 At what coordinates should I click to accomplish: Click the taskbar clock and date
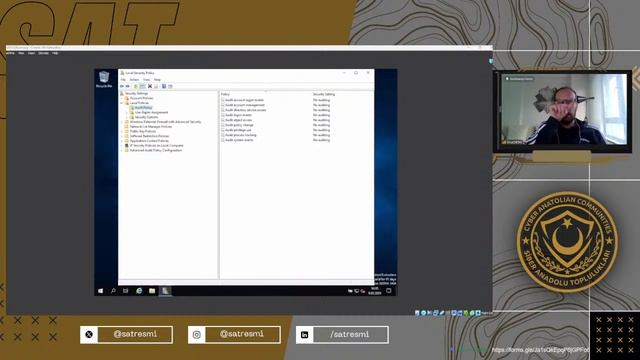pyautogui.click(x=375, y=291)
